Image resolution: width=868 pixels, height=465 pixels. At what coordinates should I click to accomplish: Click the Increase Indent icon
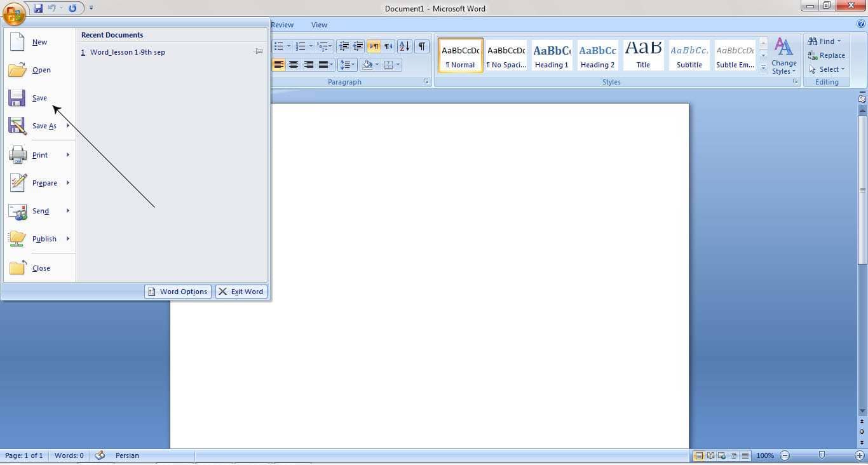358,46
